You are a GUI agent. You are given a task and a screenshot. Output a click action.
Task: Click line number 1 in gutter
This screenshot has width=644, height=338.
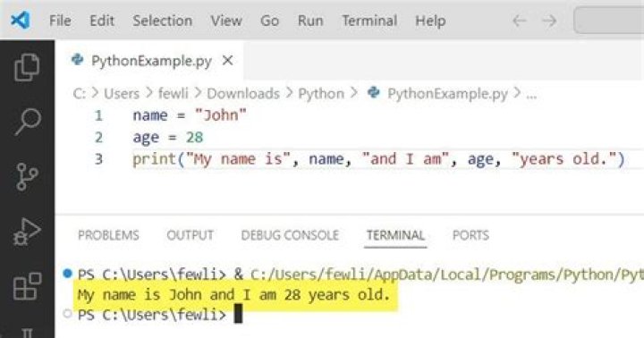98,115
